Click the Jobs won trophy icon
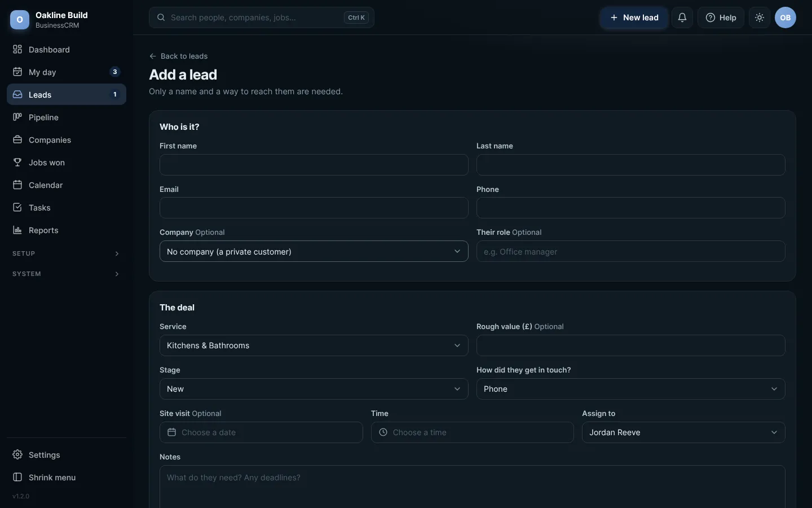The height and width of the screenshot is (508, 812). (x=17, y=163)
